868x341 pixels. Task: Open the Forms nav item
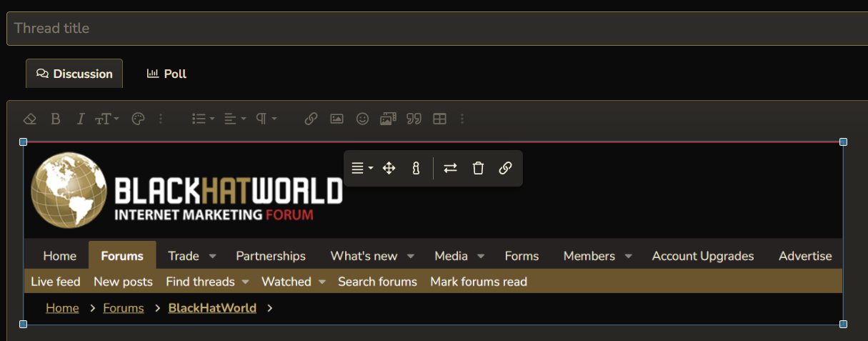click(x=522, y=256)
